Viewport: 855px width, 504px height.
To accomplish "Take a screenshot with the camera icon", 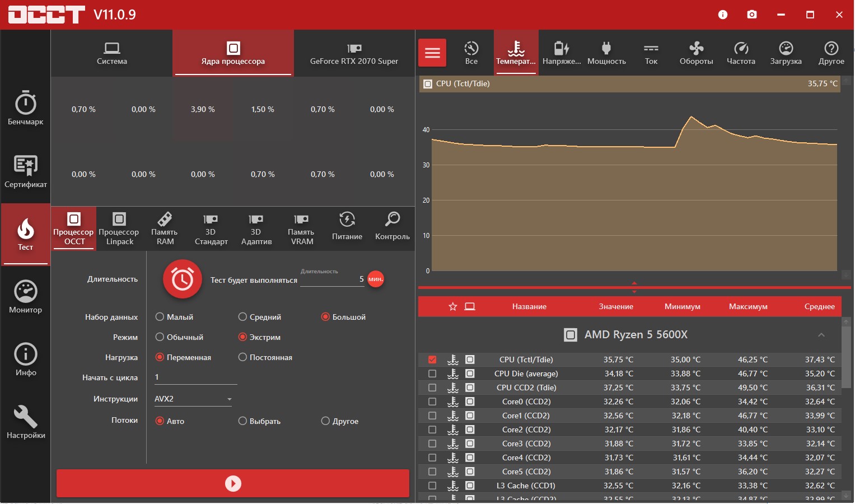I will pyautogui.click(x=752, y=15).
